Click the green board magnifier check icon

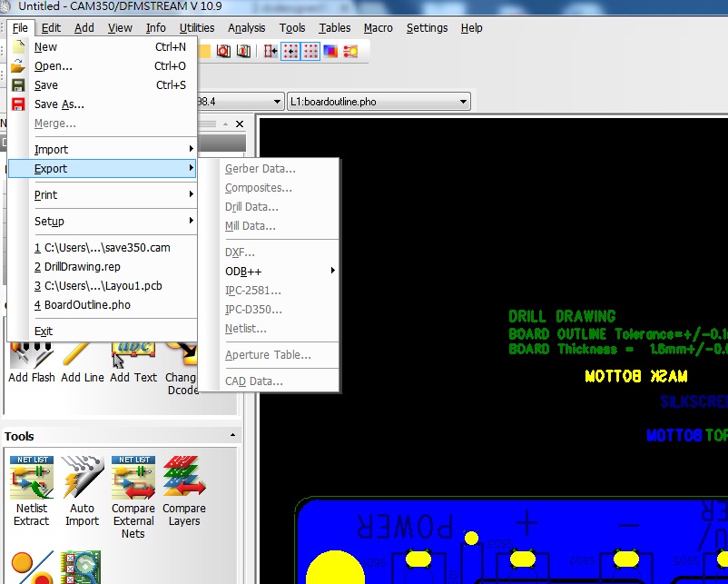(81, 568)
